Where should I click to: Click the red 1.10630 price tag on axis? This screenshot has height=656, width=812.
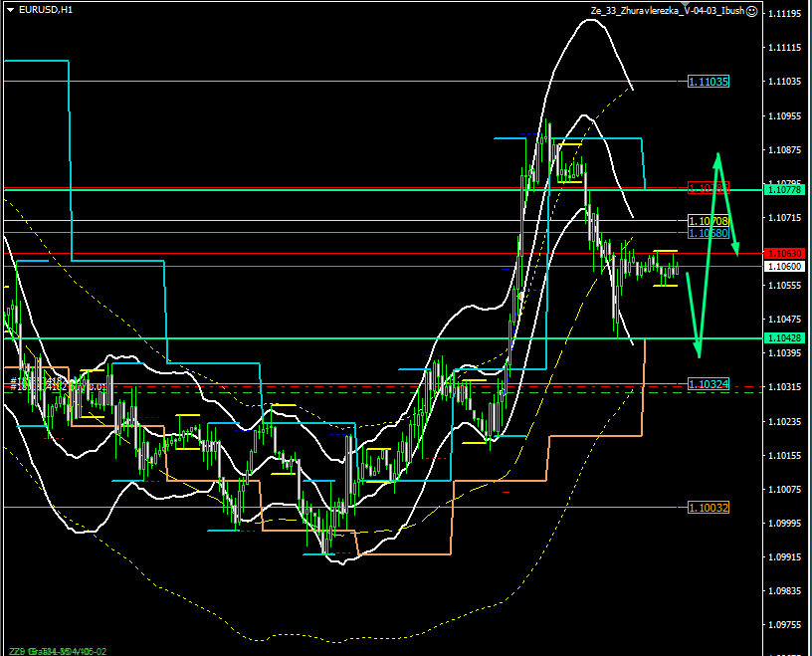click(x=784, y=254)
